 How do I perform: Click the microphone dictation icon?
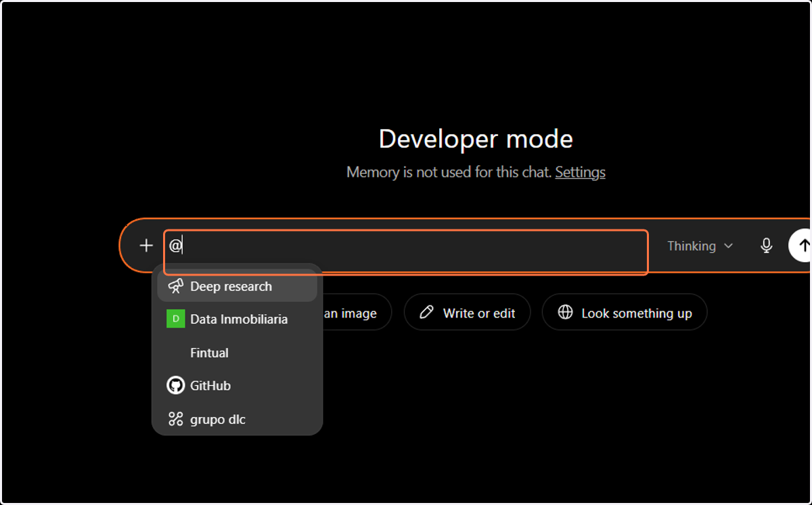[x=766, y=246]
